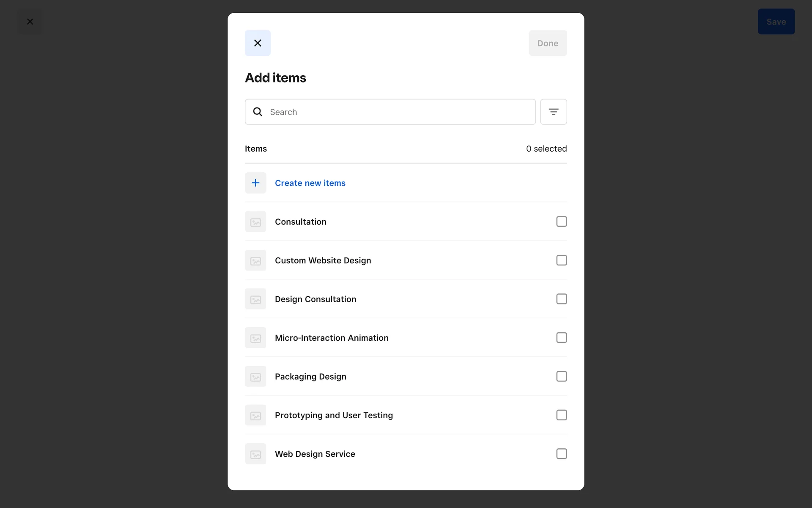The image size is (812, 508).
Task: Click the Consultation image placeholder icon
Action: coord(255,222)
